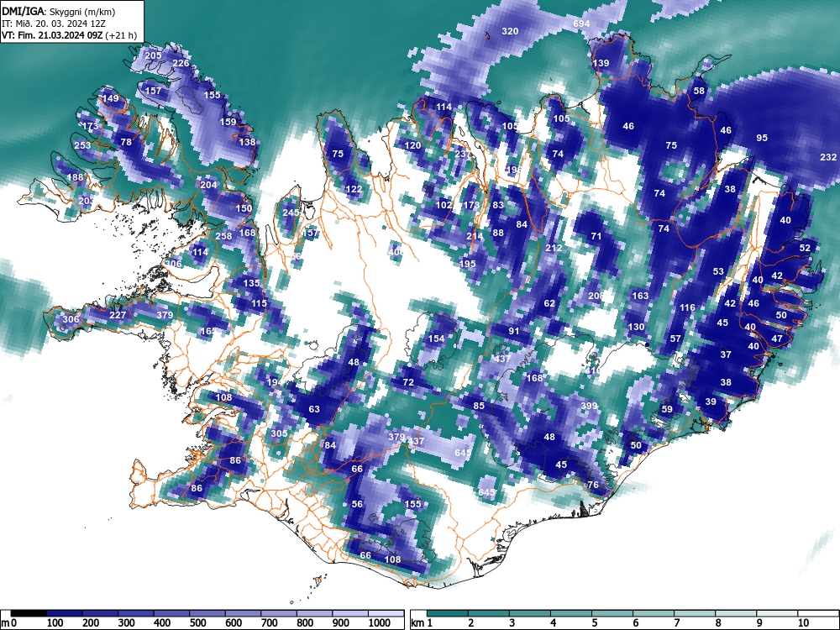Click the map value 205 in the Westfjords
Image resolution: width=840 pixels, height=630 pixels.
click(153, 55)
